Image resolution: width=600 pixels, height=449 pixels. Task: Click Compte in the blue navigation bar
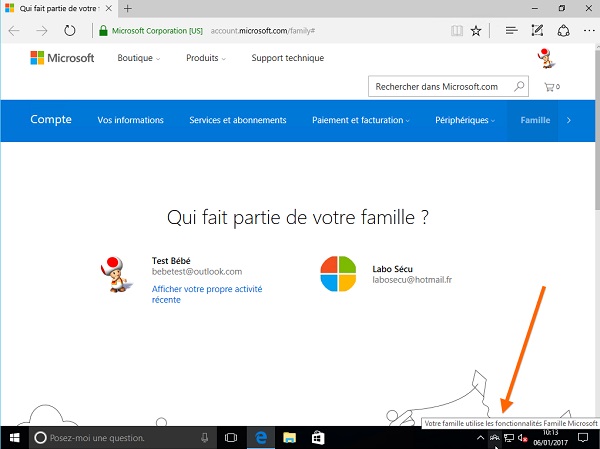coord(51,119)
